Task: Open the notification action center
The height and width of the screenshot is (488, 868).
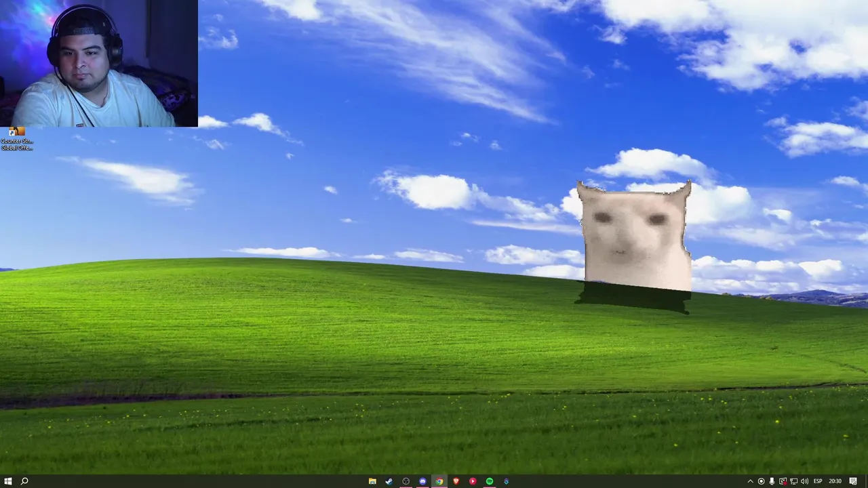Action: (853, 481)
